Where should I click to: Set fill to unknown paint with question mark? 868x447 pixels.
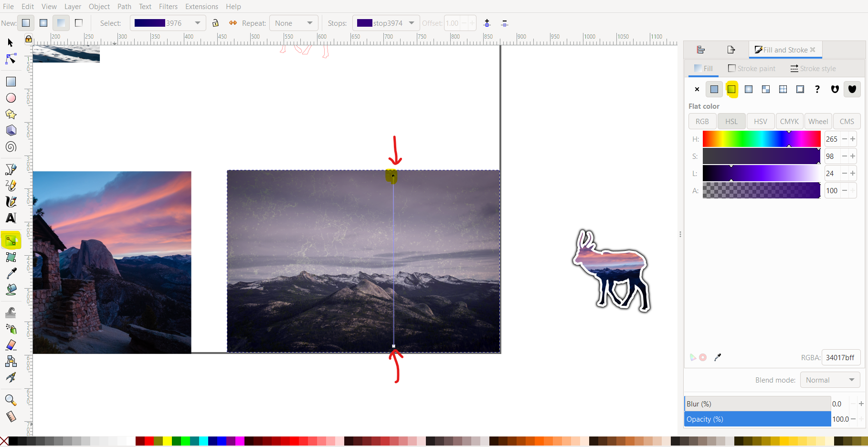click(817, 89)
